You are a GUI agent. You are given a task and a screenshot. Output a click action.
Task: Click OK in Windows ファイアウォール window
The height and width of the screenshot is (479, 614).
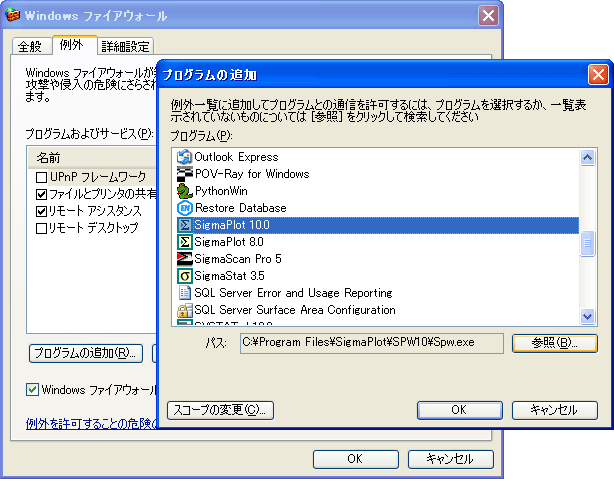[356, 459]
